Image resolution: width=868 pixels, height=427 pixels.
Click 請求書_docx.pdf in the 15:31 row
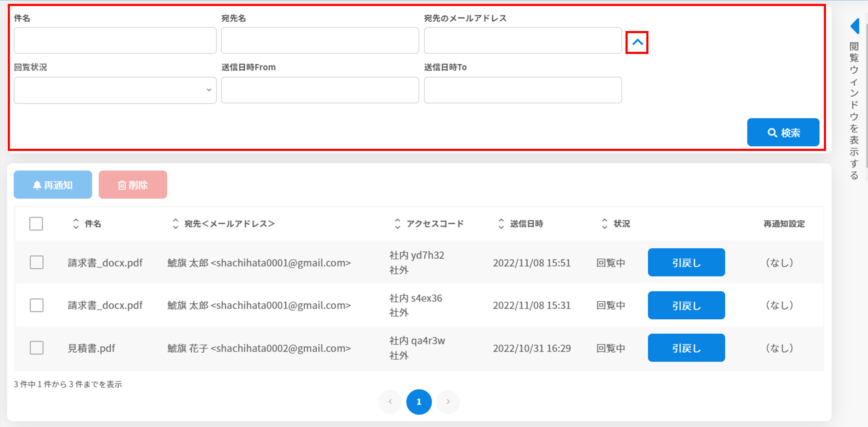pyautogui.click(x=105, y=305)
